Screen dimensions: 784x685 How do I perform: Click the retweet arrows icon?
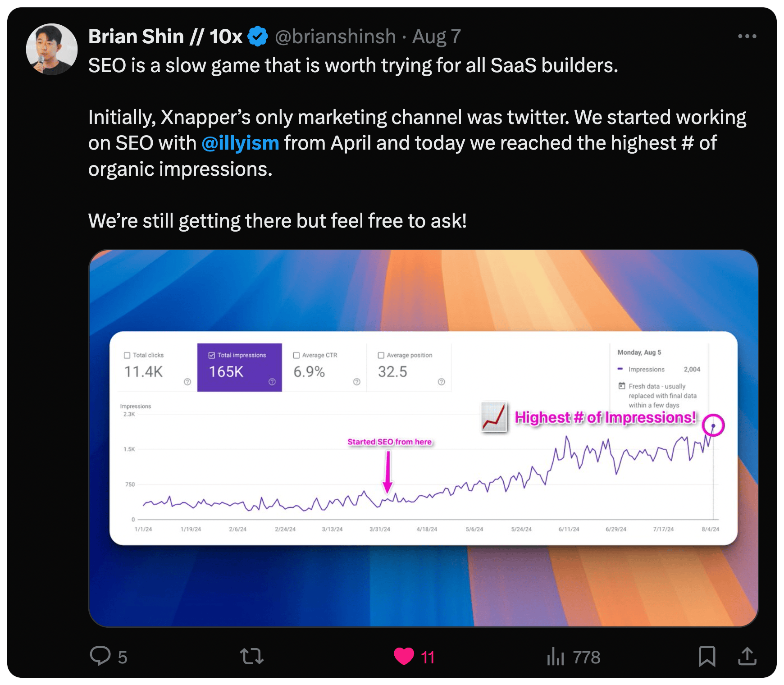(x=252, y=656)
